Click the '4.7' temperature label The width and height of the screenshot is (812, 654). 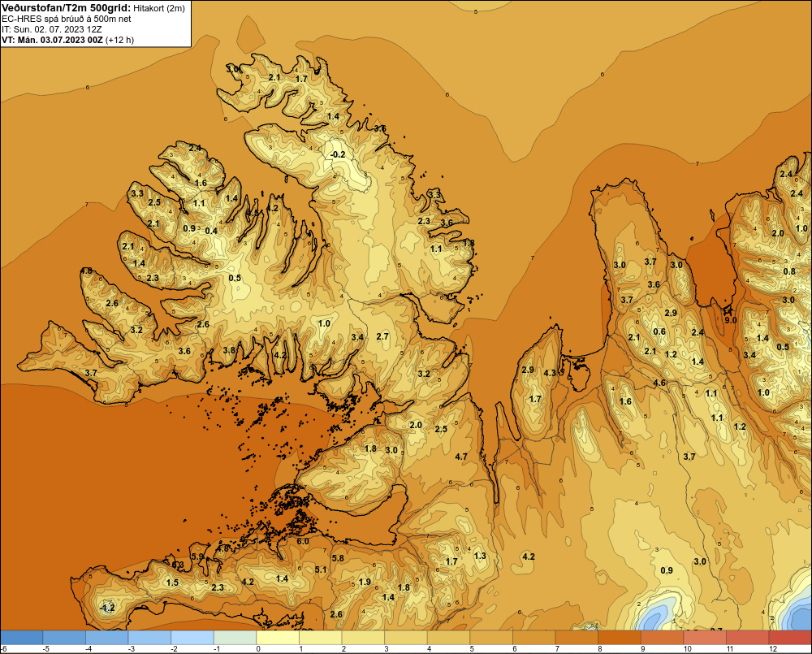(x=461, y=457)
